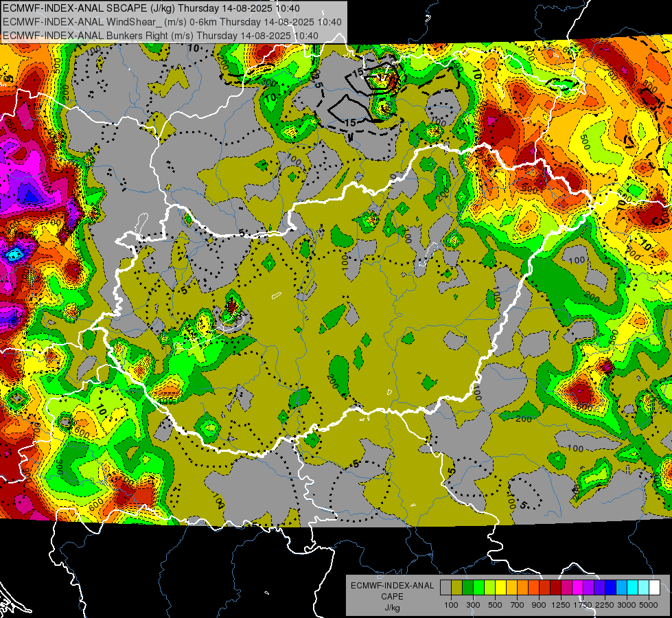Select the bright cyan legend swatch
Image resolution: width=672 pixels, height=618 pixels.
point(633,588)
